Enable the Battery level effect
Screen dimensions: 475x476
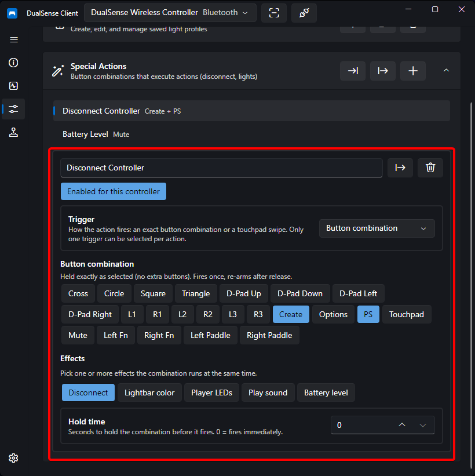tap(326, 393)
